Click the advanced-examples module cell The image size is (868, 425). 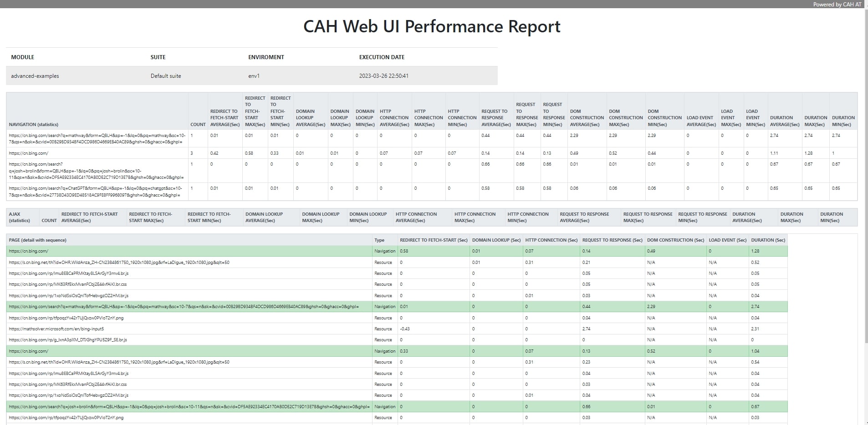click(x=35, y=76)
